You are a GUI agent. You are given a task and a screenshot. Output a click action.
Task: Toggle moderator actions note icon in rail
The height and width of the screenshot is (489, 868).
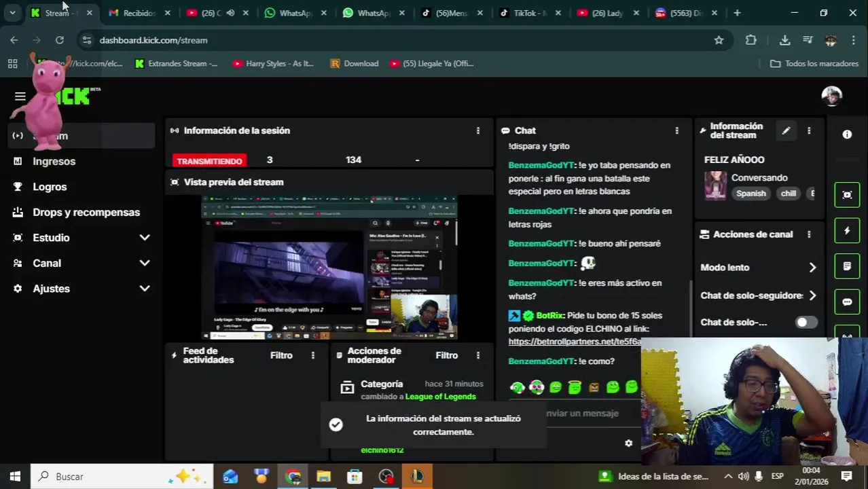[x=847, y=266]
